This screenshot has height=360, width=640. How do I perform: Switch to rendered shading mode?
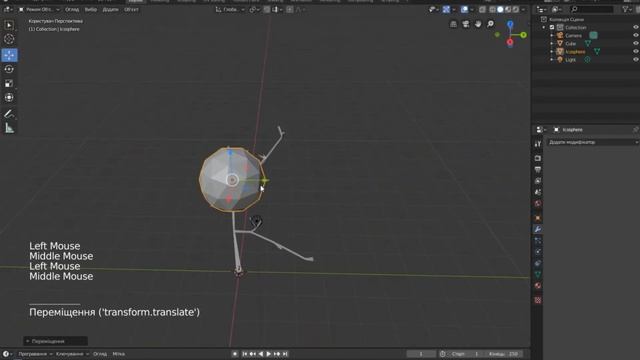tap(516, 9)
